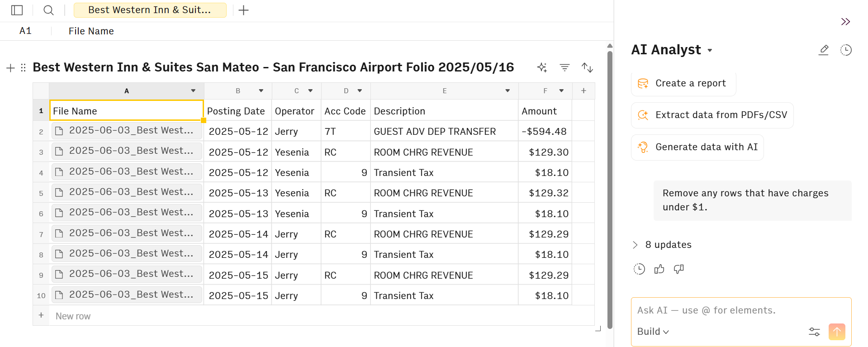Click the AI sparkle icon beside table title
The width and height of the screenshot is (868, 347).
click(x=542, y=67)
